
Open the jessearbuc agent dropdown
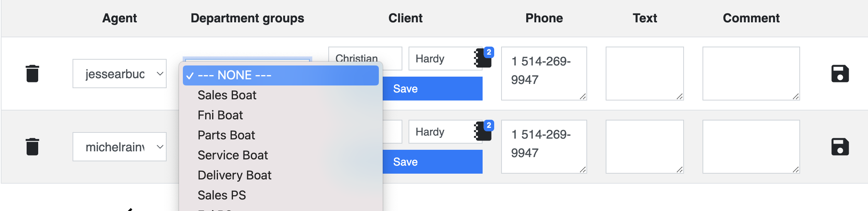pyautogui.click(x=120, y=74)
